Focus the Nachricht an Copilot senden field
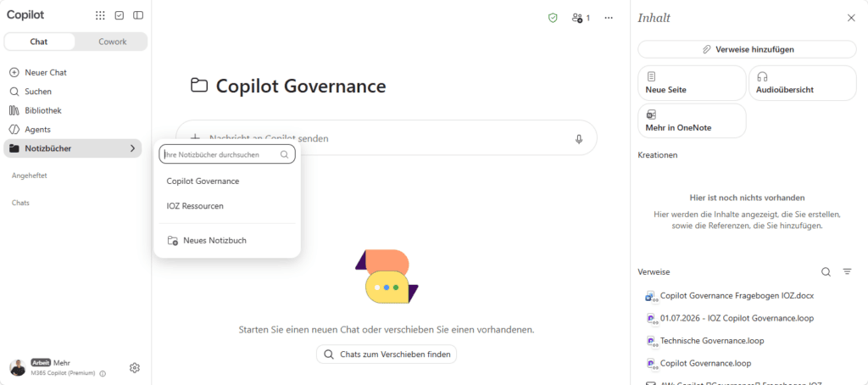 pos(387,138)
